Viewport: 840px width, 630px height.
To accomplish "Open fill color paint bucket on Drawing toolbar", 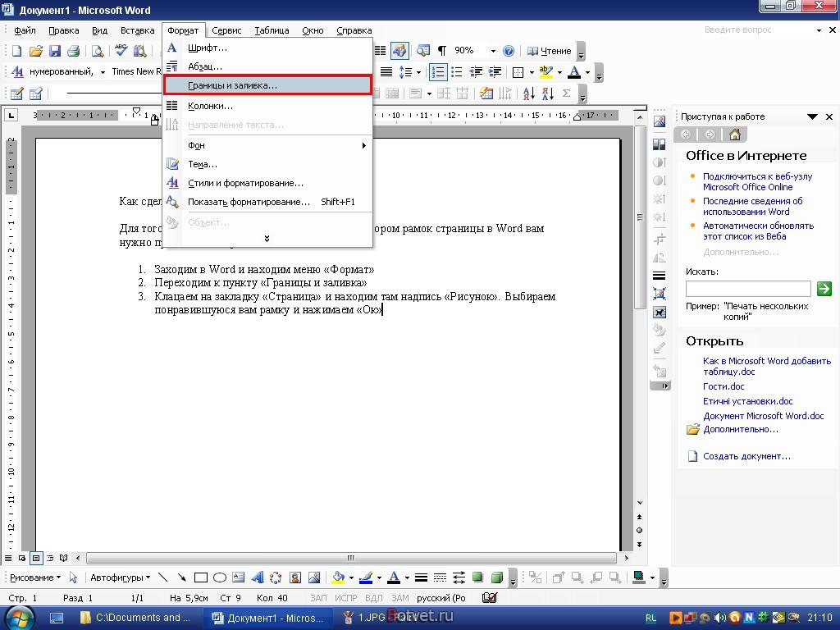I will coord(338,577).
